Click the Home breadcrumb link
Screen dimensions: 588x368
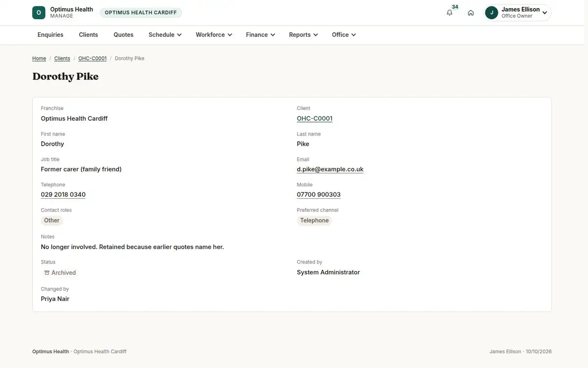pos(39,58)
